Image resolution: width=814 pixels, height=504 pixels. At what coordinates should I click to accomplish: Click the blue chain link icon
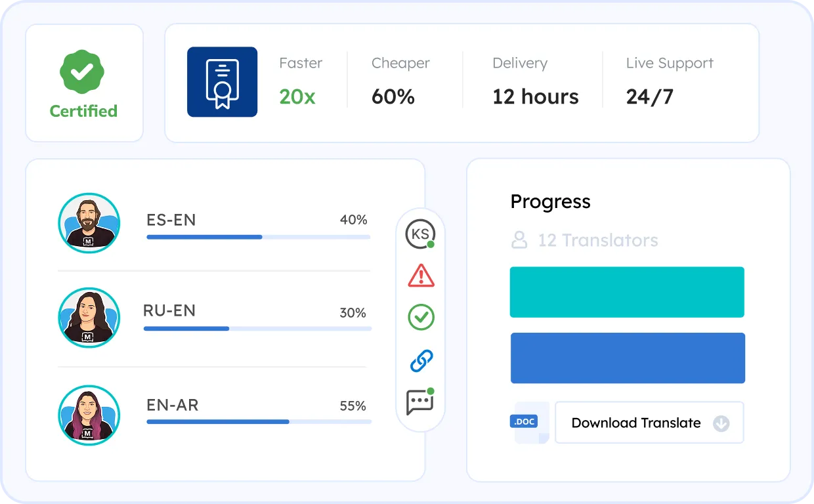[421, 360]
